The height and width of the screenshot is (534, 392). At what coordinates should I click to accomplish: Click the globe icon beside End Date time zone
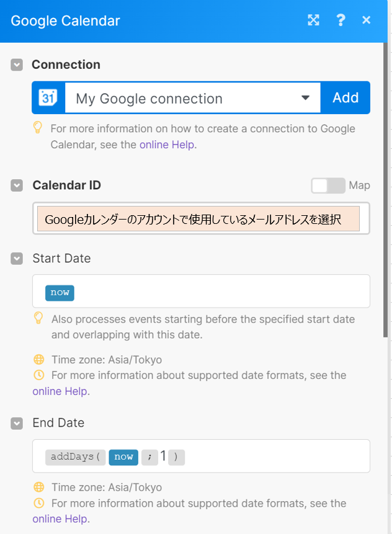39,487
